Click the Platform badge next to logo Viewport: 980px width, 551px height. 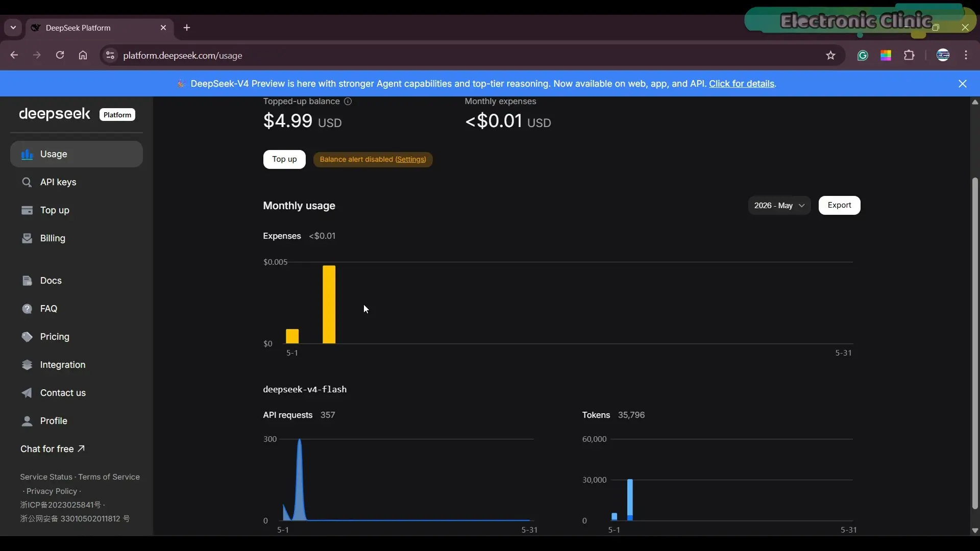tap(117, 115)
